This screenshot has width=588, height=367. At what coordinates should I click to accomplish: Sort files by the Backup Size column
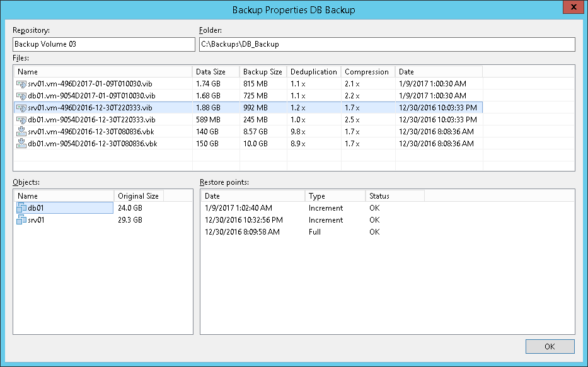point(263,72)
